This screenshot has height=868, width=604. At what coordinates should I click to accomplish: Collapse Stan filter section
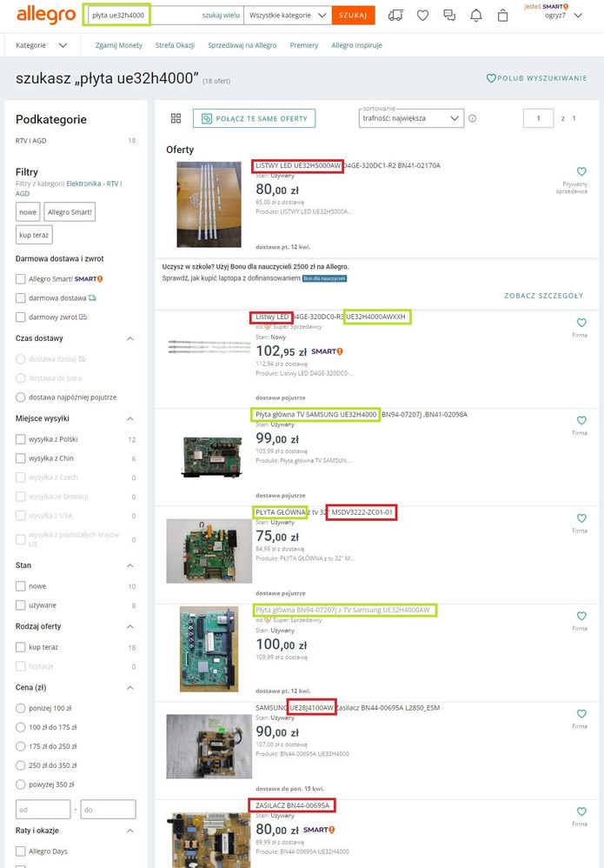pyautogui.click(x=130, y=565)
